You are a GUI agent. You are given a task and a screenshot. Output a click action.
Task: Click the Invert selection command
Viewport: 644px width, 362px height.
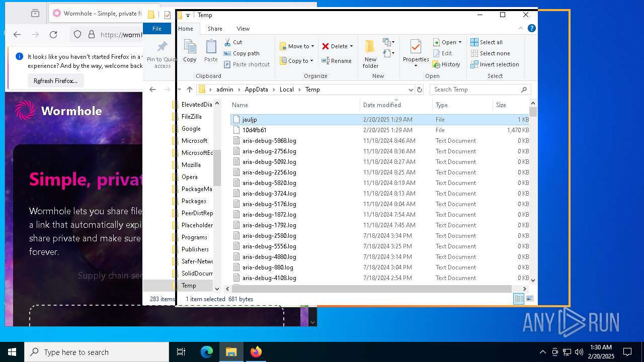[495, 64]
